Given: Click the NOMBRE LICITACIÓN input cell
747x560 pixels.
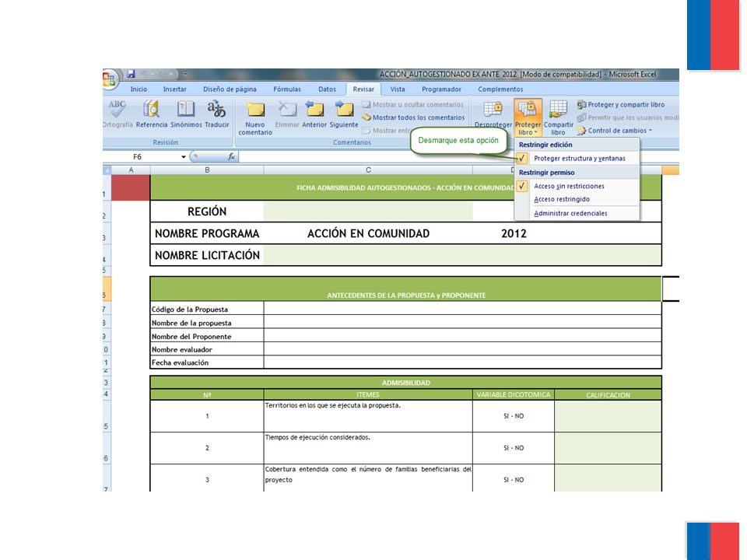Looking at the screenshot, I should point(462,255).
